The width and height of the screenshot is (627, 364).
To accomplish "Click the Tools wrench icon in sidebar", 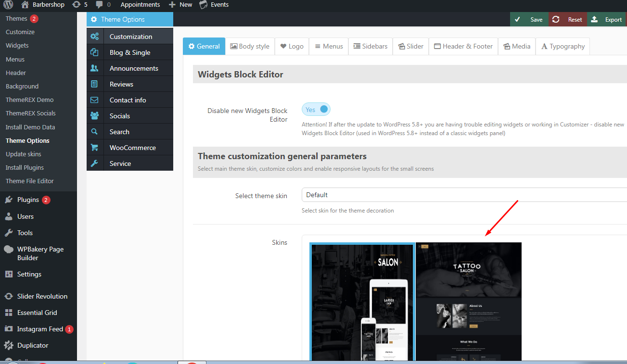I will point(9,233).
